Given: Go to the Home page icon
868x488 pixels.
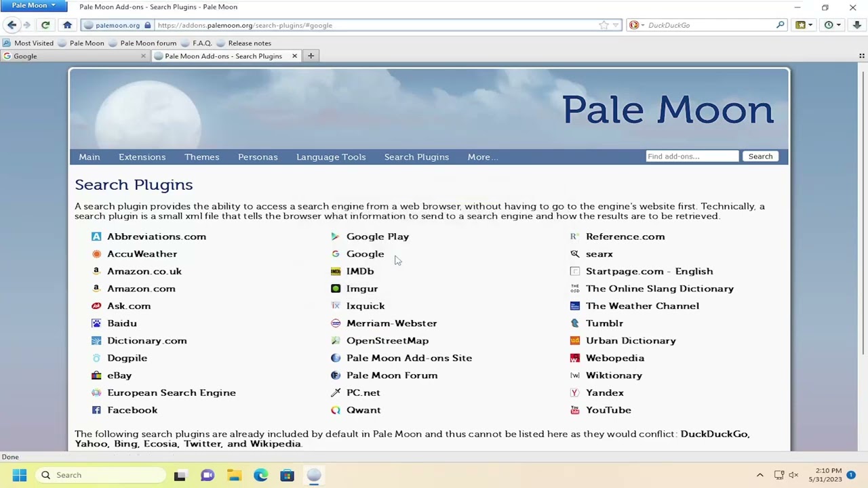Looking at the screenshot, I should coord(67,25).
